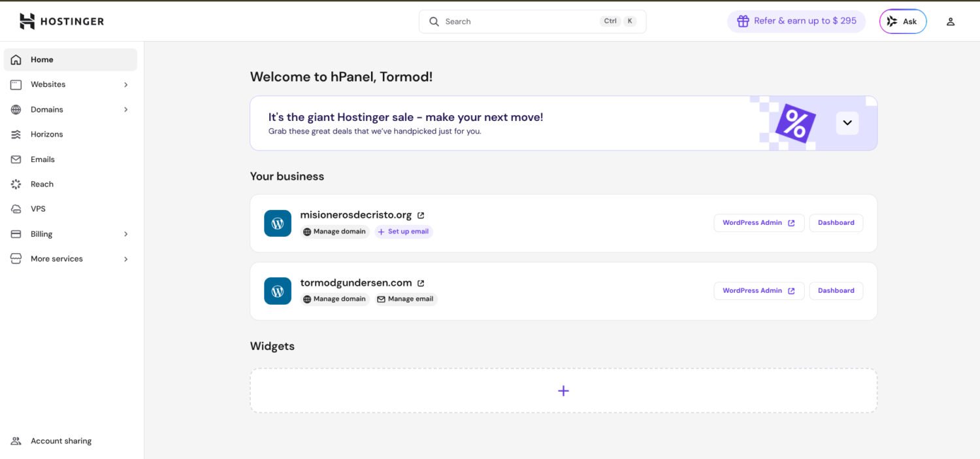The image size is (980, 459).
Task: Collapse the Hostinger sale banner
Action: (x=847, y=123)
